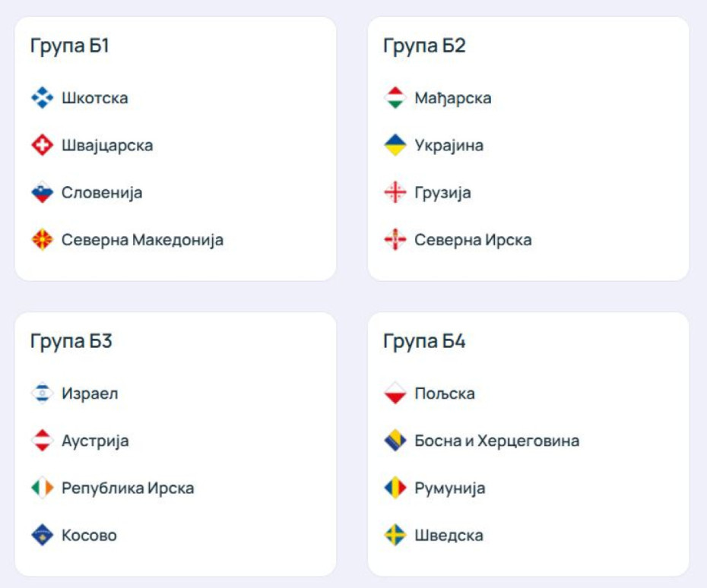Screen dimensions: 707x588
Task: Click the Romania flag icon
Action: [395, 488]
